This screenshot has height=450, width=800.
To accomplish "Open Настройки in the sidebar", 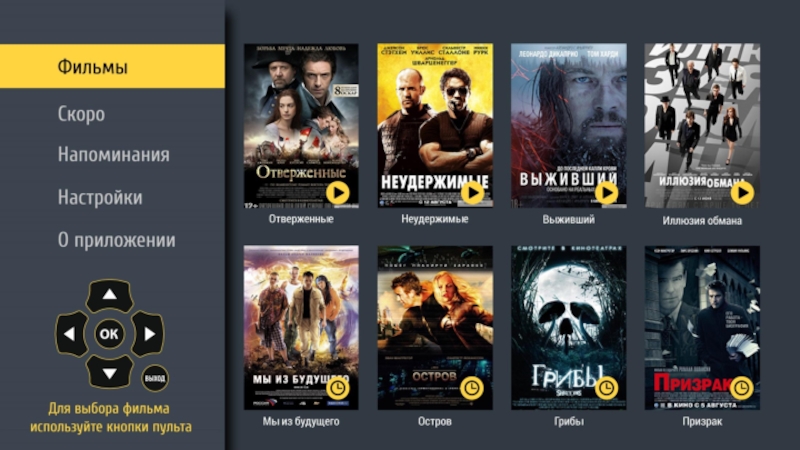I will pyautogui.click(x=100, y=197).
